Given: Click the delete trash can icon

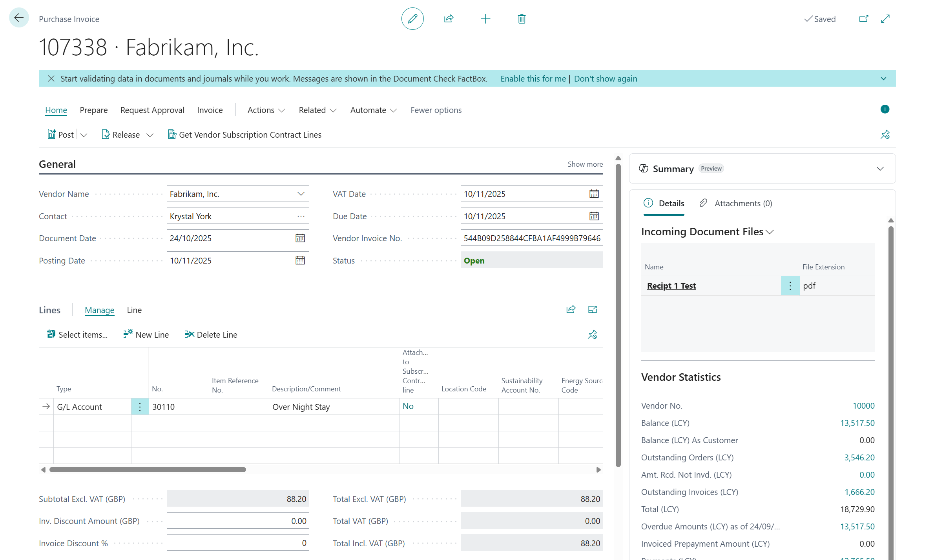Looking at the screenshot, I should (x=522, y=19).
